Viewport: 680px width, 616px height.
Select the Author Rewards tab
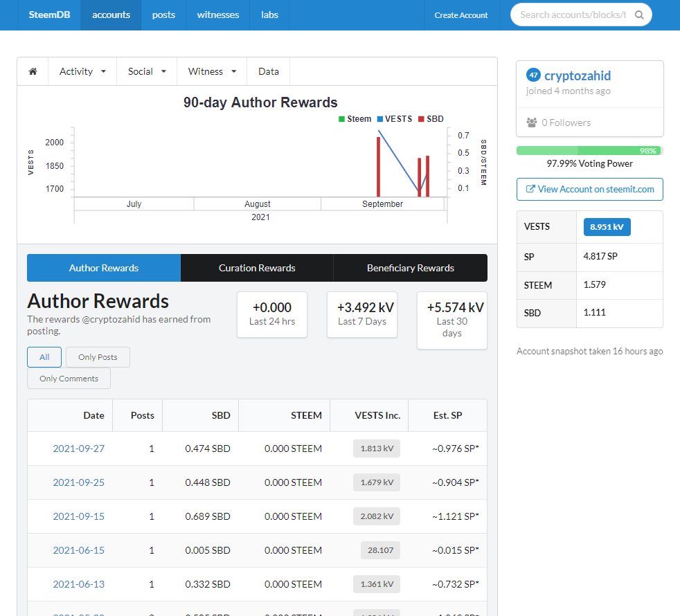tap(104, 268)
